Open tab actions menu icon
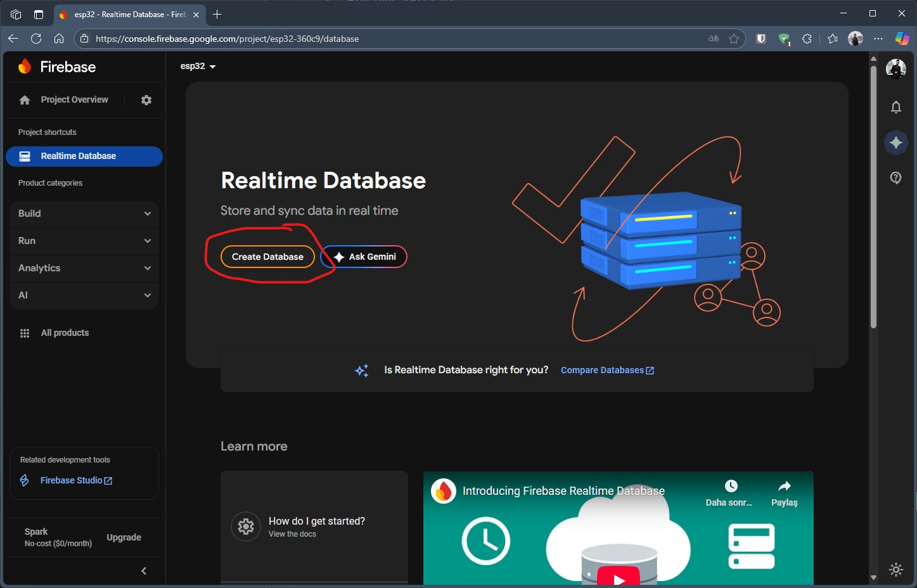 click(x=39, y=15)
